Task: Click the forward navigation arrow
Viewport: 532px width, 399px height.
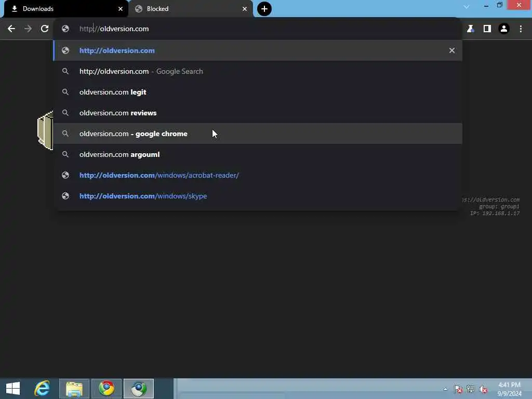Action: pos(28,29)
